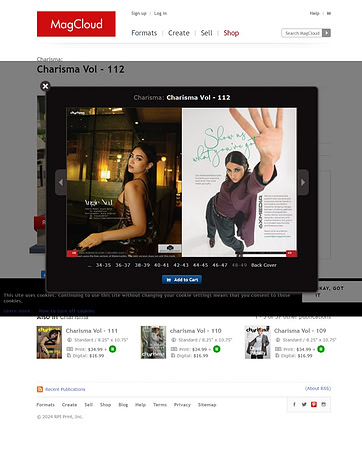362x450 pixels.
Task: Click Formats in footer
Action: pyautogui.click(x=45, y=405)
